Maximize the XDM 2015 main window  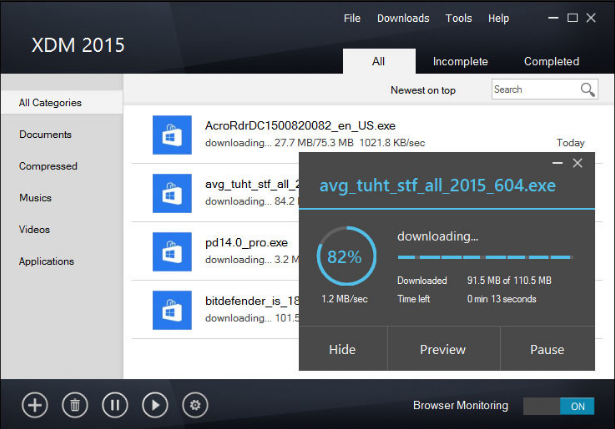(x=572, y=18)
